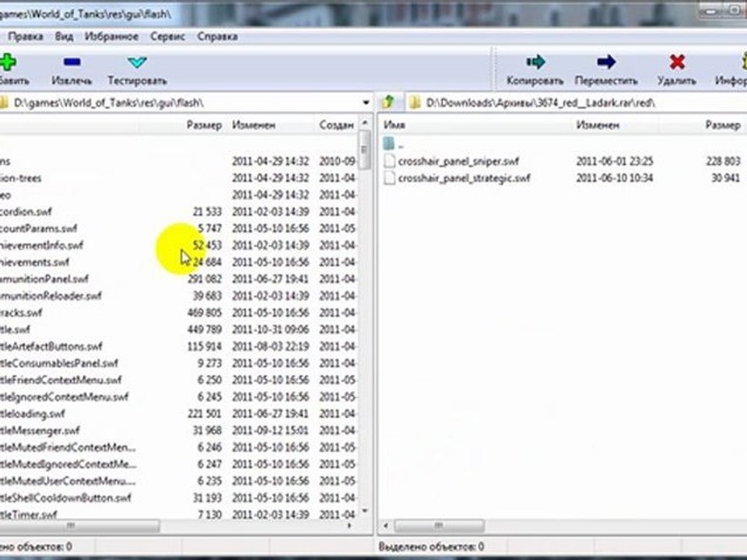The height and width of the screenshot is (560, 747).
Task: Click the right panel archive path field
Action: pyautogui.click(x=577, y=103)
